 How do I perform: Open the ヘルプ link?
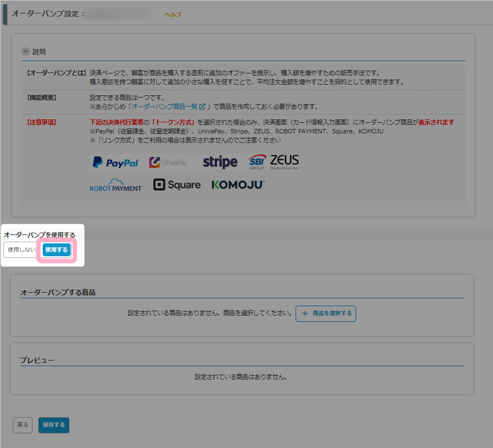(x=173, y=15)
